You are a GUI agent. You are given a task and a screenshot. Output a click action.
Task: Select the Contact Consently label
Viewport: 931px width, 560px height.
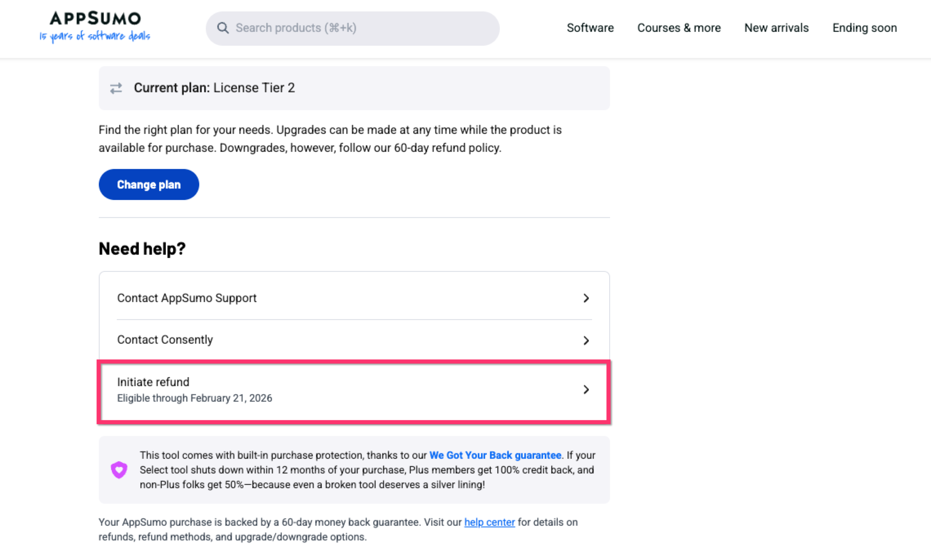165,340
